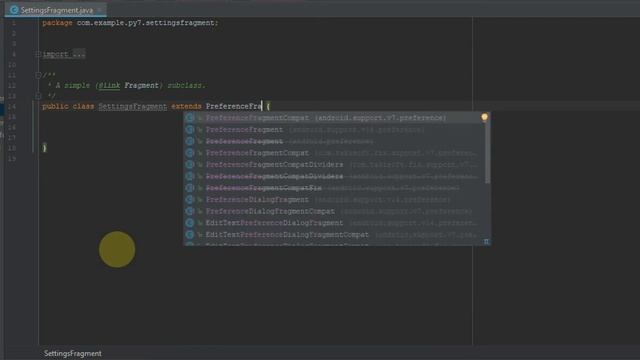640x360 pixels.
Task: Choose the struck-through PreferenceFragment suggestion
Action: click(x=334, y=141)
